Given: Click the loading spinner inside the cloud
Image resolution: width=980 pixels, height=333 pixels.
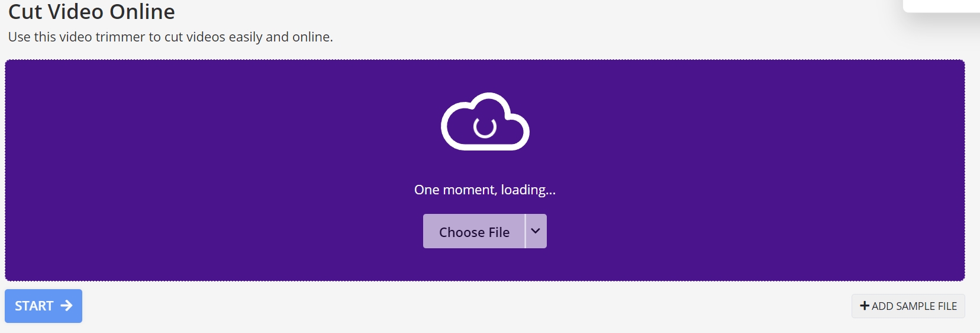Looking at the screenshot, I should [485, 127].
